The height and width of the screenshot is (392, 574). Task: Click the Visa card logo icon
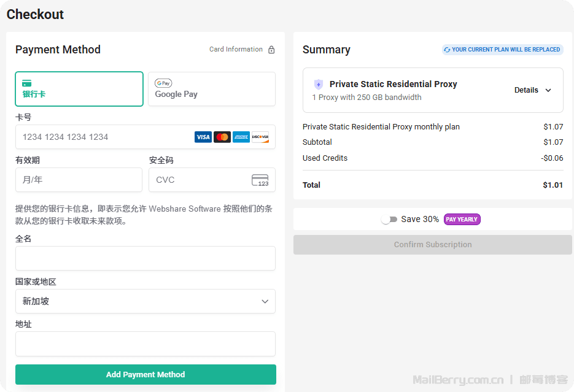[203, 137]
